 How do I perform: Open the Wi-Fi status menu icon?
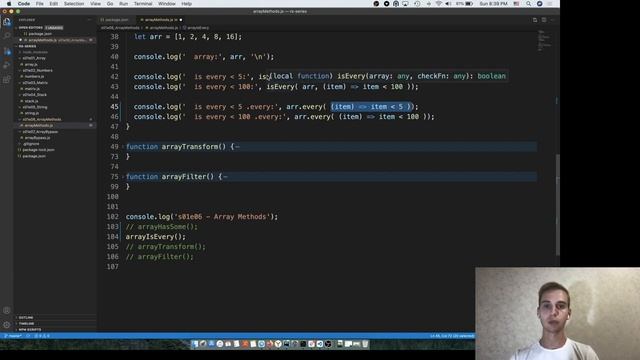click(x=438, y=4)
